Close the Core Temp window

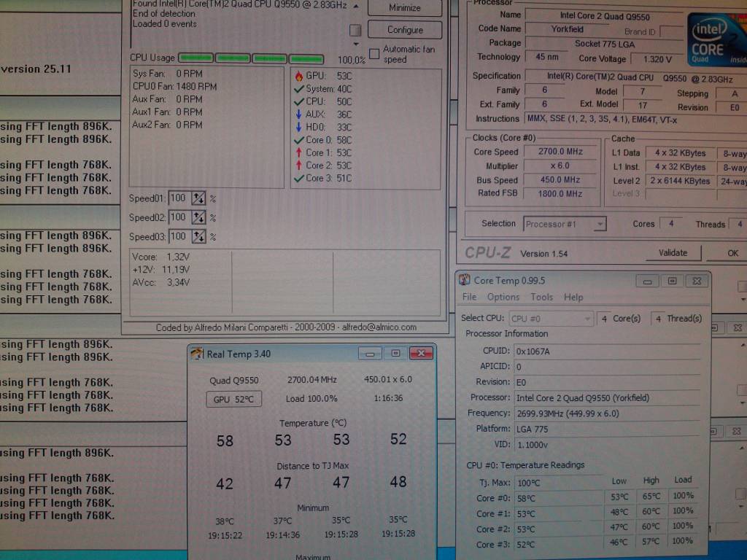pos(697,281)
